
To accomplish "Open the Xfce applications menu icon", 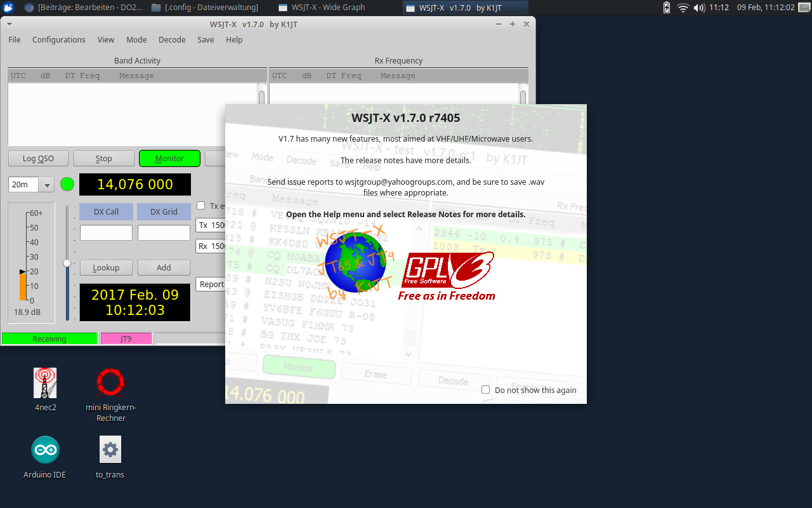I will tap(8, 8).
